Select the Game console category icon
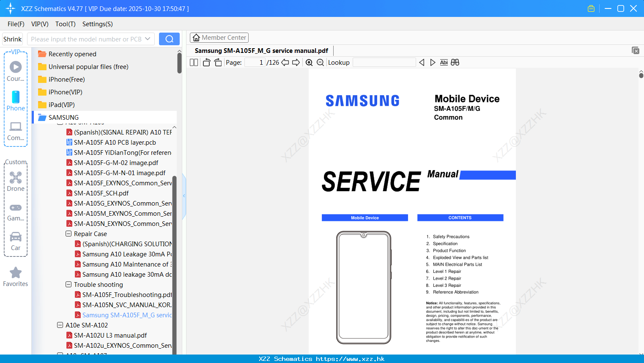 [x=16, y=212]
